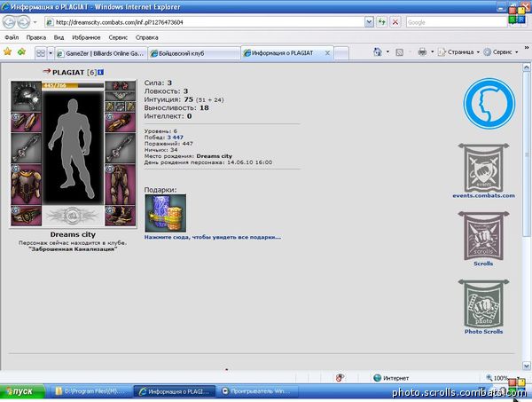
Task: Click the page scrollbar up arrow
Action: coord(526,67)
